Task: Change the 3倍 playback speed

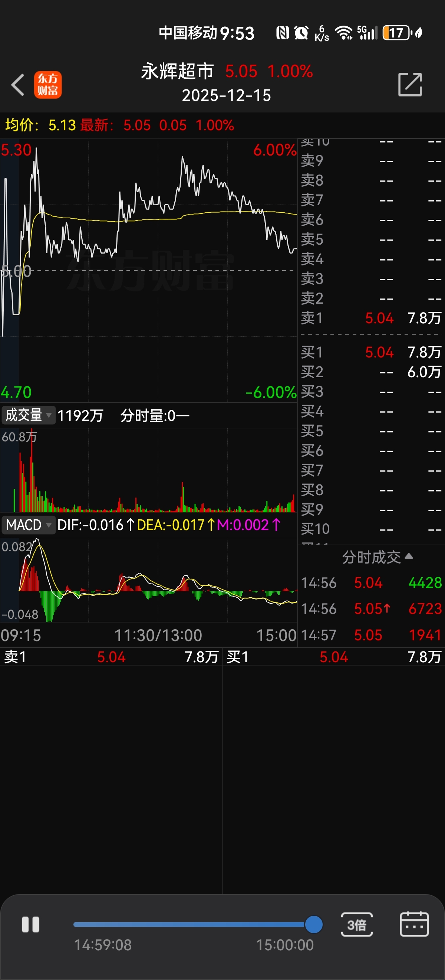Action: click(x=356, y=924)
